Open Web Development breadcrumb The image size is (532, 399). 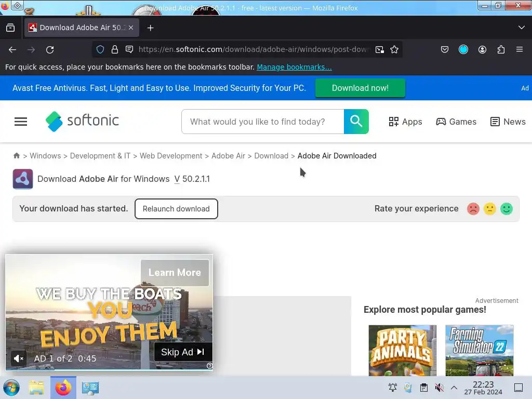(171, 156)
